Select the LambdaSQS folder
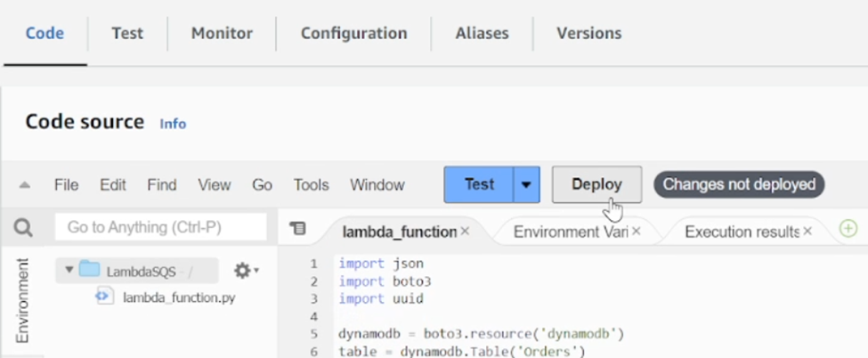Image resolution: width=868 pixels, height=358 pixels. point(137,271)
